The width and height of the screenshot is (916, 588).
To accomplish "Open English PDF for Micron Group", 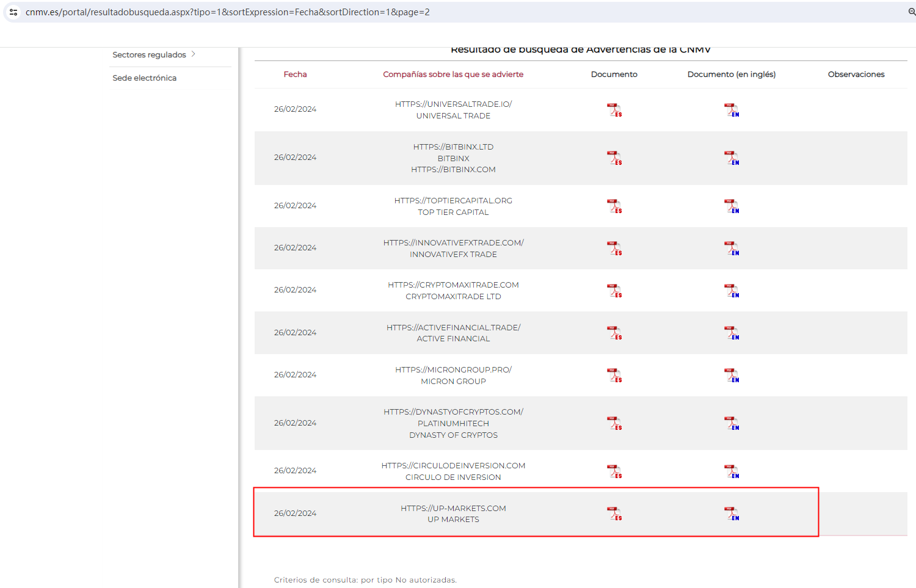I will (732, 376).
